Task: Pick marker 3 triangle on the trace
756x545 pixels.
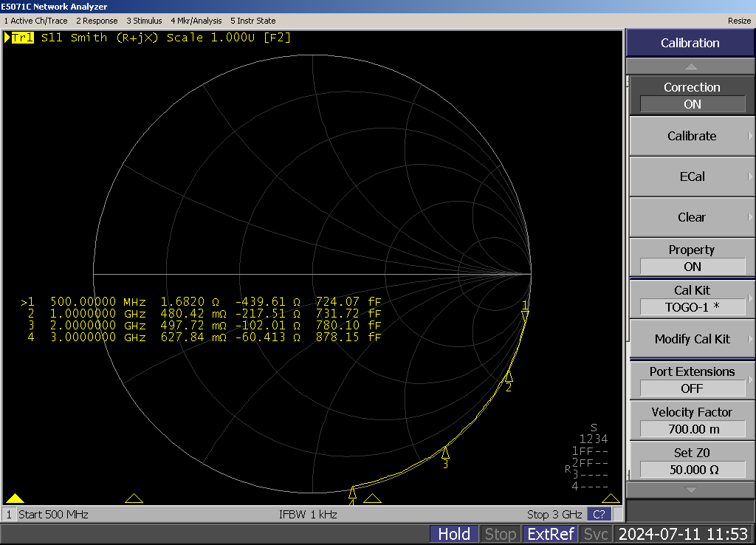Action: point(445,453)
